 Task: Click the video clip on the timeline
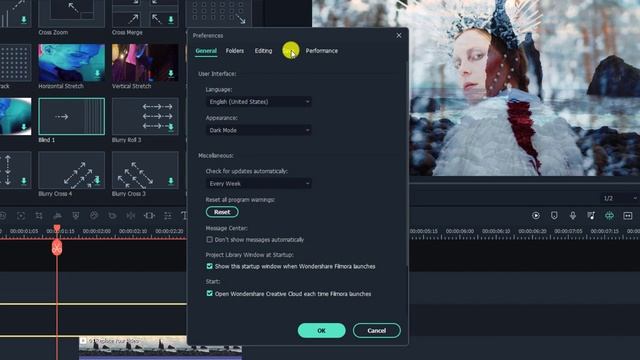160,347
